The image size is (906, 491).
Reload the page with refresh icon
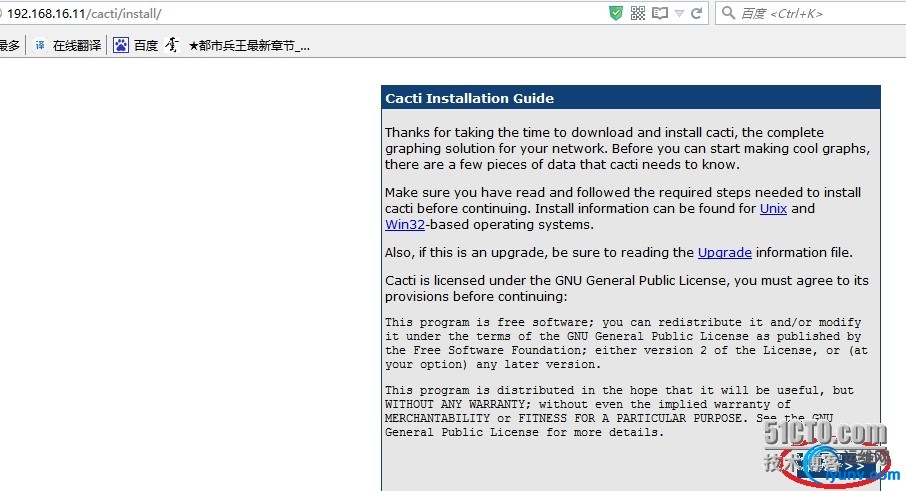pyautogui.click(x=697, y=13)
